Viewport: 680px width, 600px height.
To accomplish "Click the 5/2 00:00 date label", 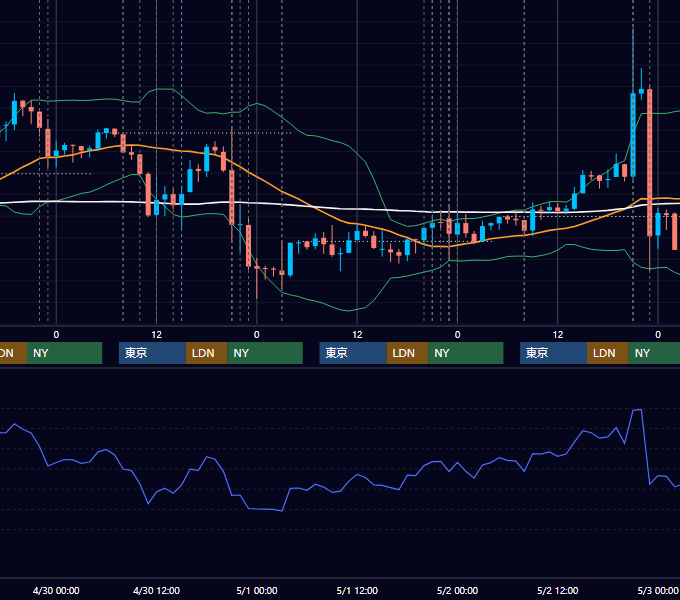I will 457,590.
